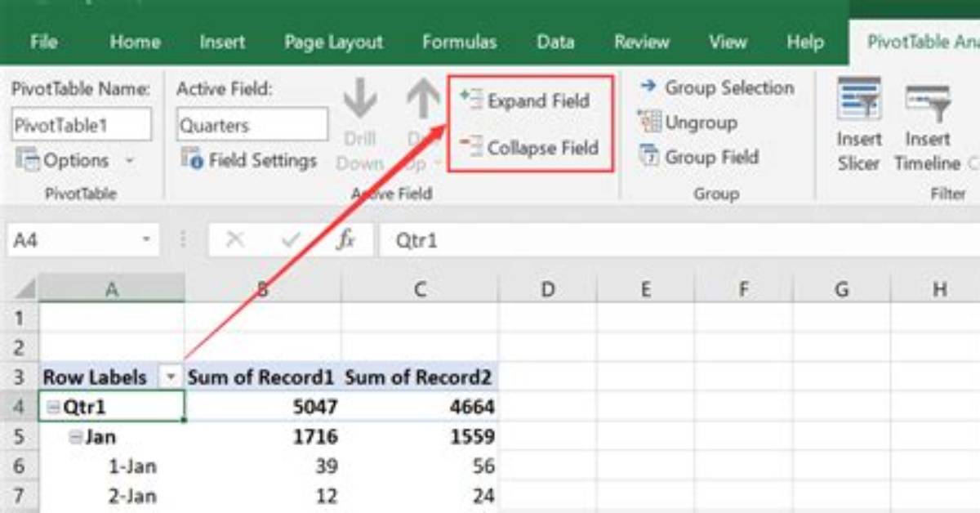980x513 pixels.
Task: Select the cell with value 5047
Action: point(262,407)
